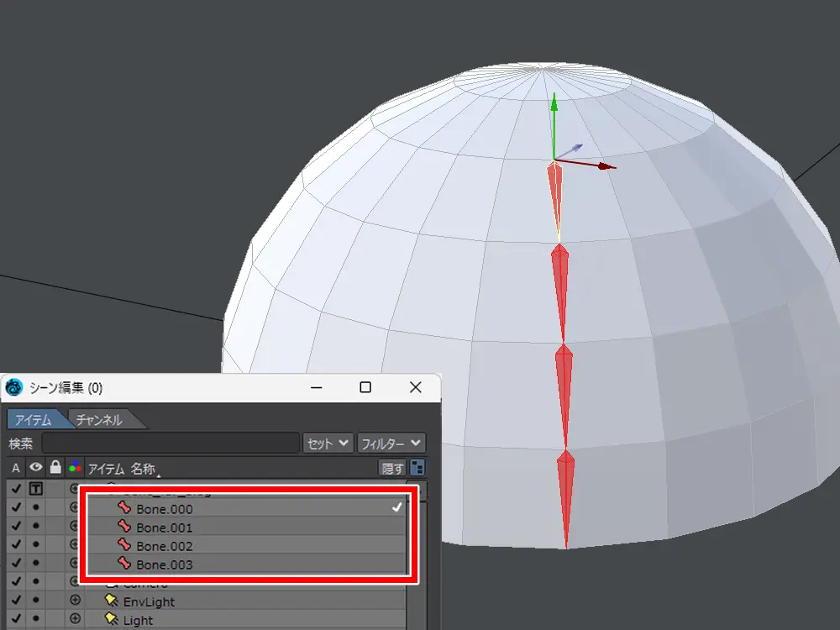Expand the channels of the EnvLight row
840x630 pixels.
(x=75, y=601)
